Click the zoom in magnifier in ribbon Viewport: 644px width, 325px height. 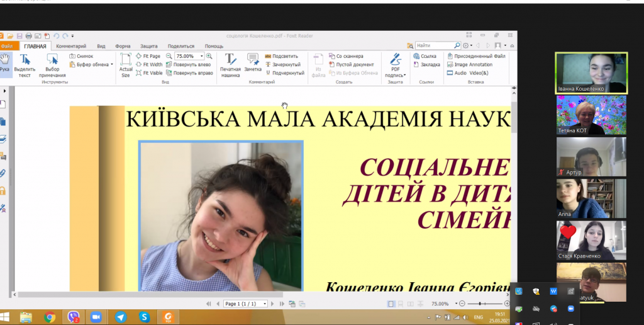pos(209,56)
